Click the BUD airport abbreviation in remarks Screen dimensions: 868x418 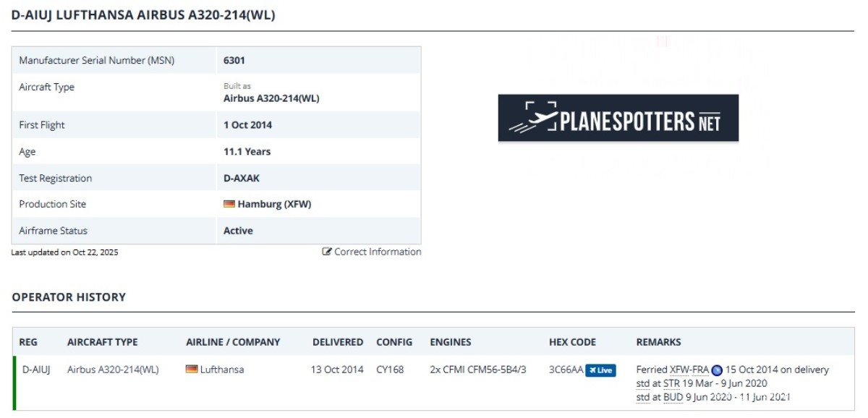tap(673, 397)
